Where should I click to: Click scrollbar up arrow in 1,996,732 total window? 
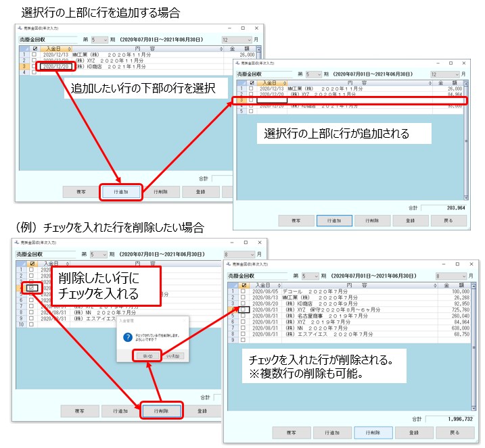[x=474, y=286]
